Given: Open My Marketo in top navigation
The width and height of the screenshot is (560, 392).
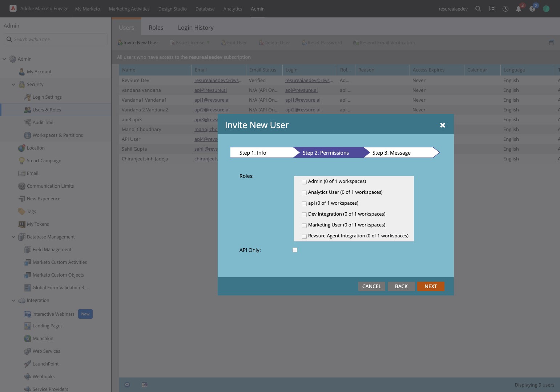Looking at the screenshot, I should [88, 9].
